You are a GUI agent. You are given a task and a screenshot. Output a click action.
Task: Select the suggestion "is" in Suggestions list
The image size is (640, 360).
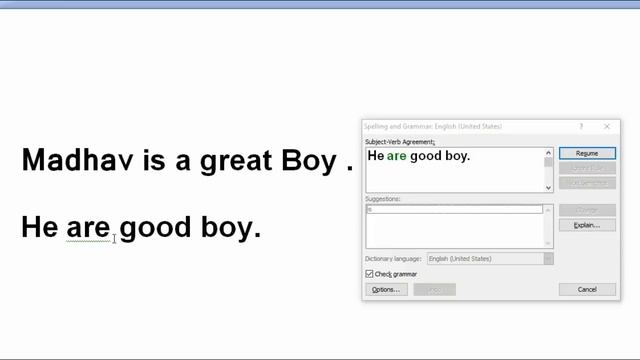[x=454, y=209]
